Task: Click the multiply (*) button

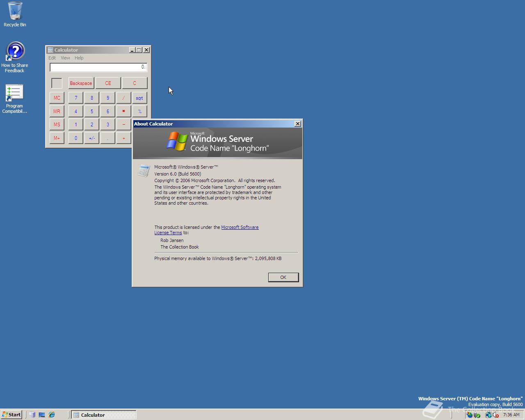Action: 123,111
